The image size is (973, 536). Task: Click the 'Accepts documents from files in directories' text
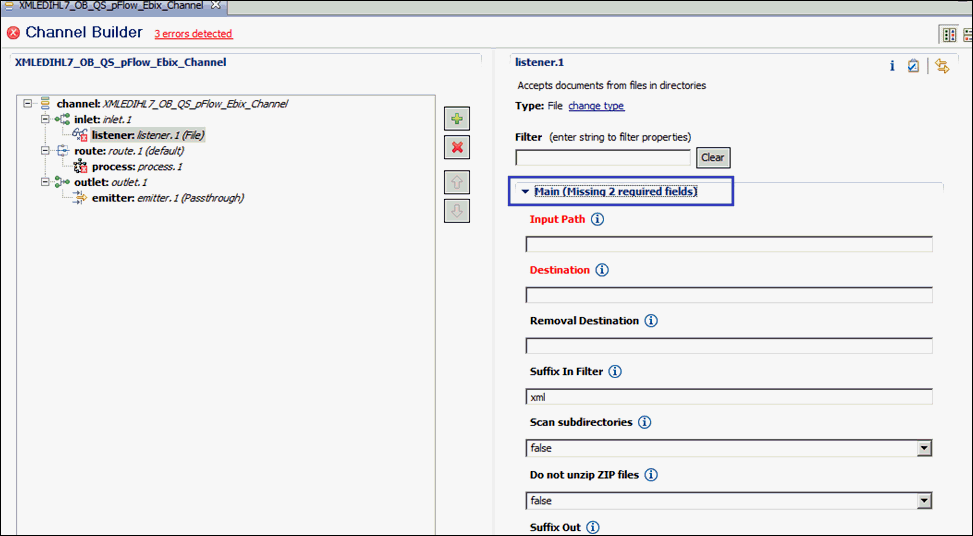click(612, 86)
